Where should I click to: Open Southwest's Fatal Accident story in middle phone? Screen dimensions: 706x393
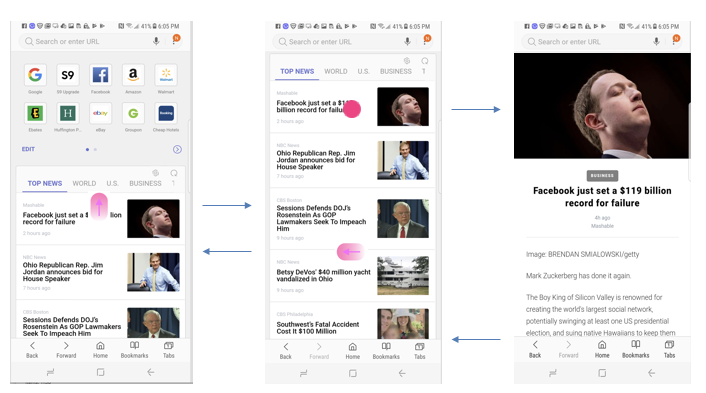(353, 321)
